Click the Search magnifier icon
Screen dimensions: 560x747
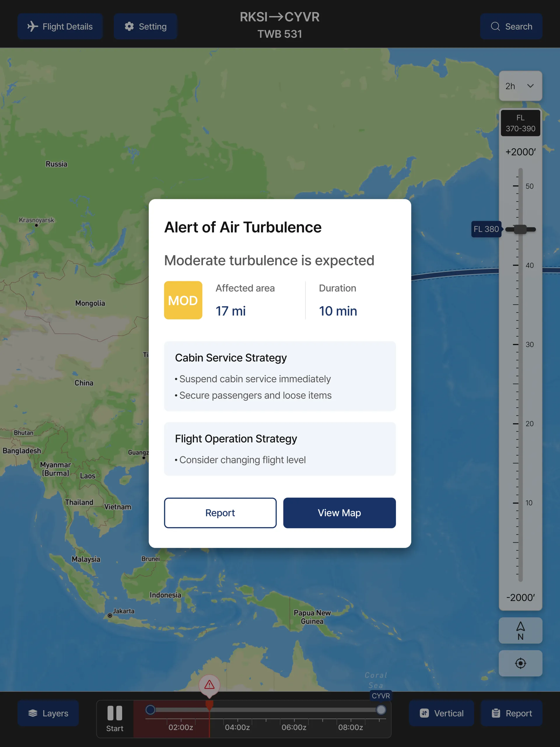(495, 26)
